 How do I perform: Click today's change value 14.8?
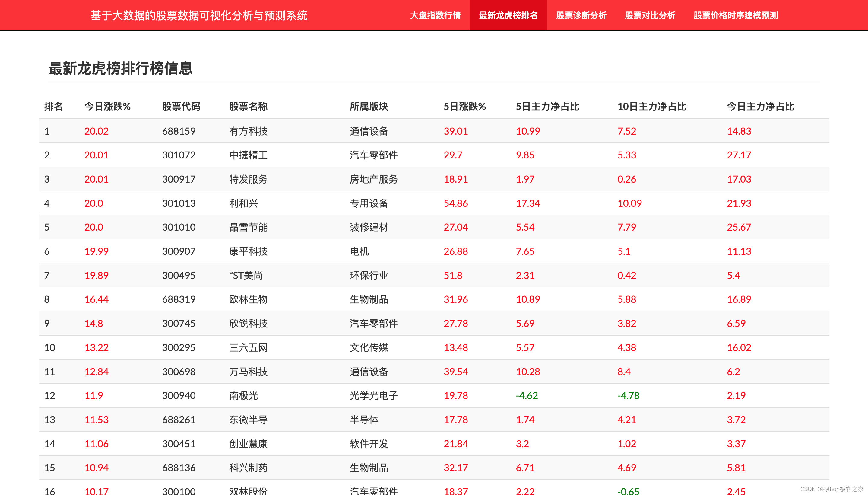pyautogui.click(x=93, y=323)
